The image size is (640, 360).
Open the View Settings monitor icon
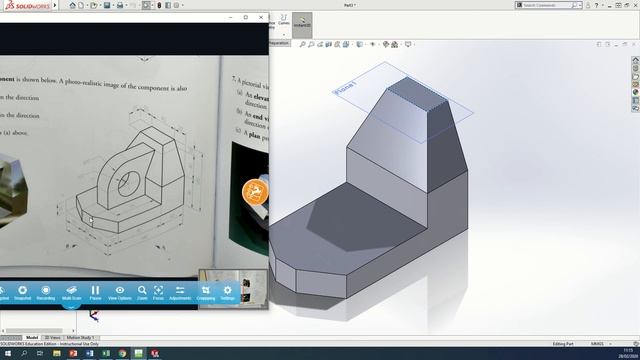coord(408,44)
